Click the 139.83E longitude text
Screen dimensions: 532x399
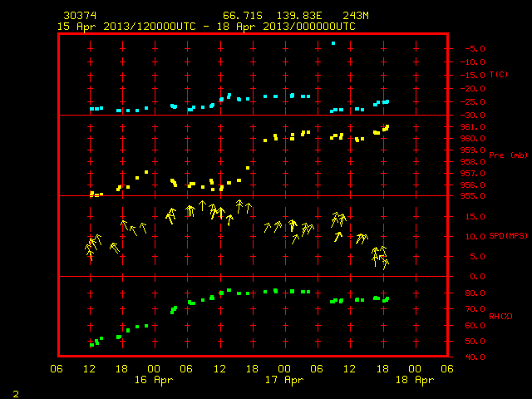(299, 16)
